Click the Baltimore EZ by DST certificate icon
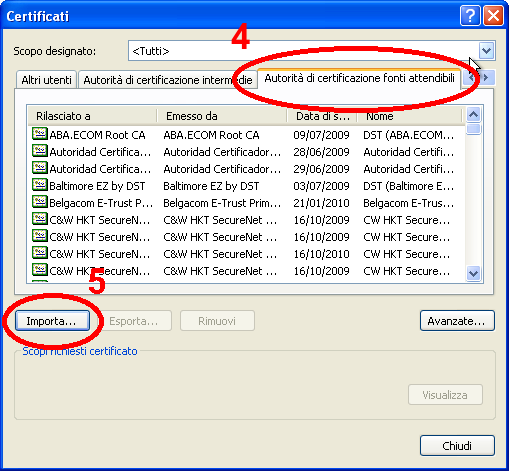This screenshot has height=471, width=509. tap(40, 185)
